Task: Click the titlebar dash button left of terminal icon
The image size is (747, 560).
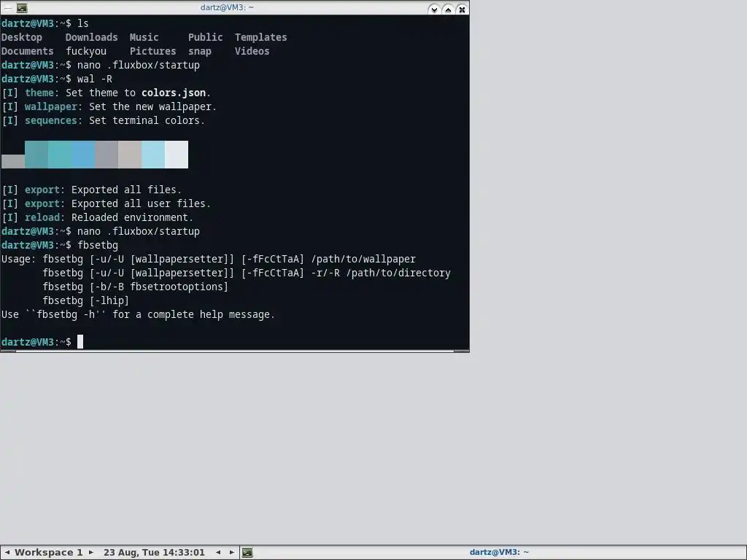Action: pyautogui.click(x=8, y=7)
